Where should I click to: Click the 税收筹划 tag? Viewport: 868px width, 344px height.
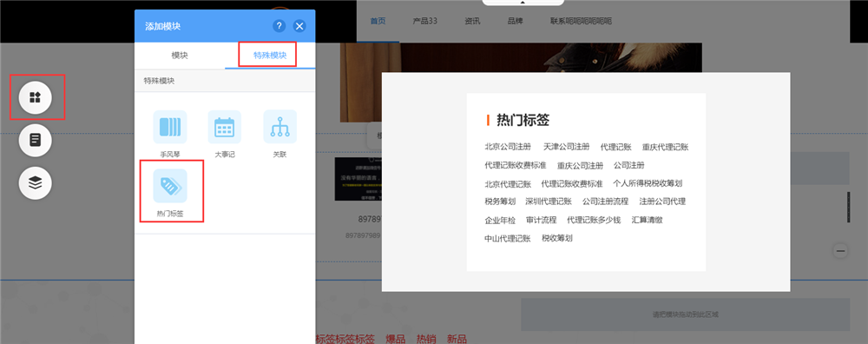tap(557, 238)
